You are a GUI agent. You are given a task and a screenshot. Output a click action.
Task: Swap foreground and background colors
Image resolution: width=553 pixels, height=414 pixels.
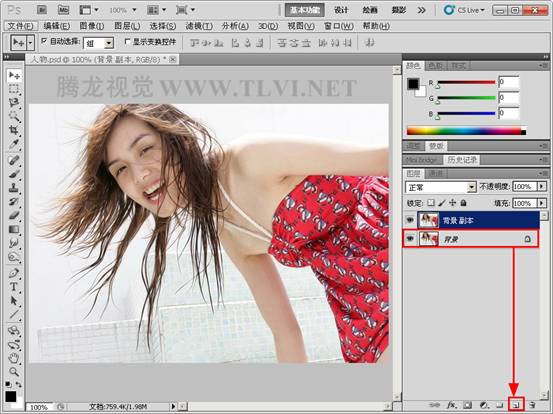(18, 384)
